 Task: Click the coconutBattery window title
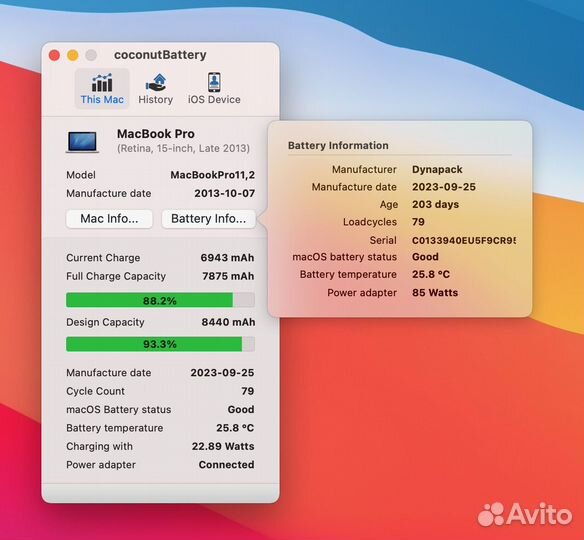160,55
